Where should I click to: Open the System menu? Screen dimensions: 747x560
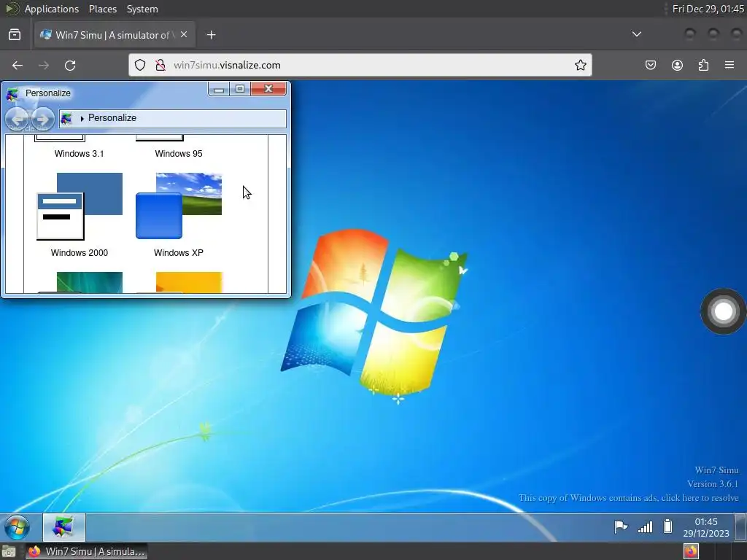[142, 9]
